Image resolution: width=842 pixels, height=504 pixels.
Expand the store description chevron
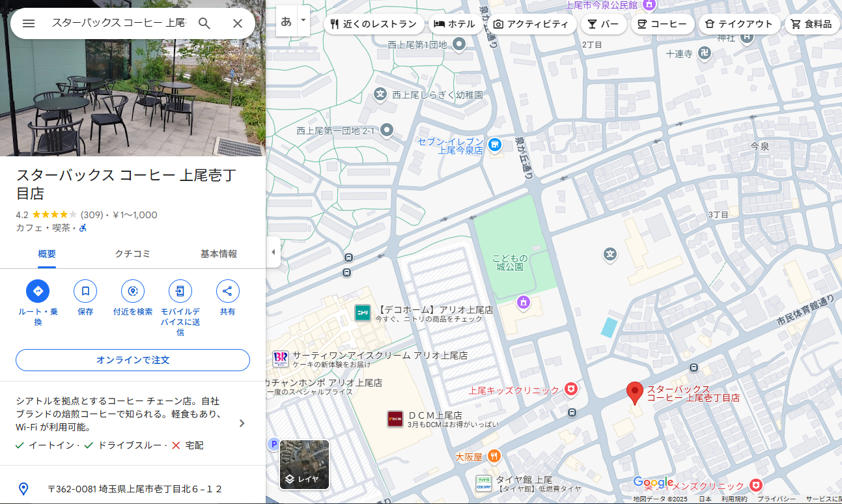[x=242, y=423]
